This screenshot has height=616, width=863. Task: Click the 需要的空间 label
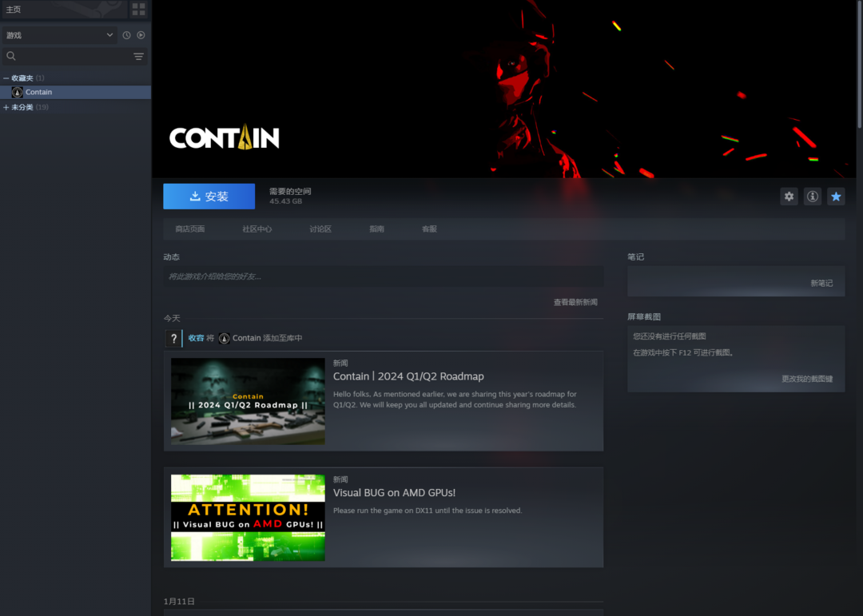point(290,192)
